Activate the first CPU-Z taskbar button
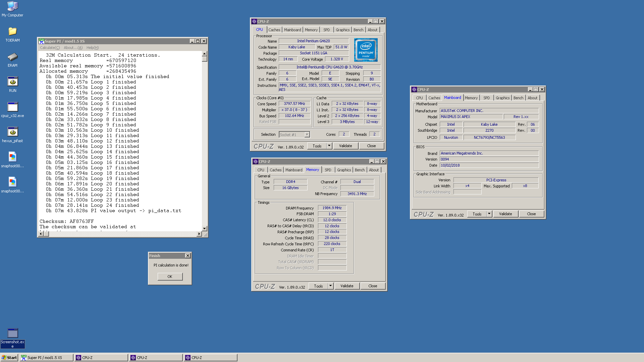Image resolution: width=644 pixels, height=362 pixels. (101, 358)
